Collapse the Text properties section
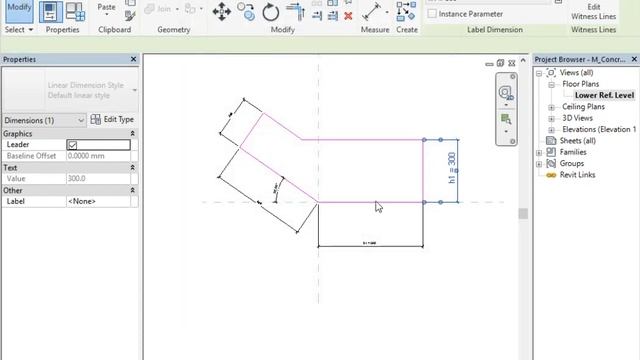This screenshot has height=360, width=640. (x=133, y=168)
